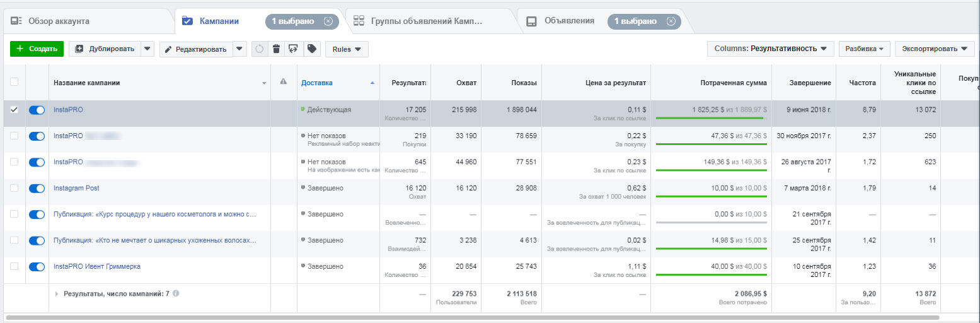
Task: Turn off the first InstaPRO row, delivery status Действующая
Action: point(37,110)
